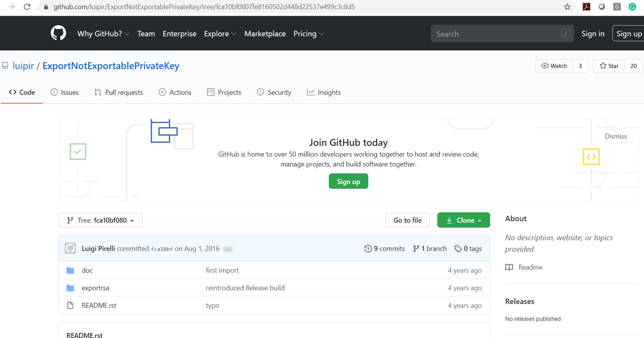
Task: Open the Adobe Acrobat extension icon
Action: pos(586,7)
